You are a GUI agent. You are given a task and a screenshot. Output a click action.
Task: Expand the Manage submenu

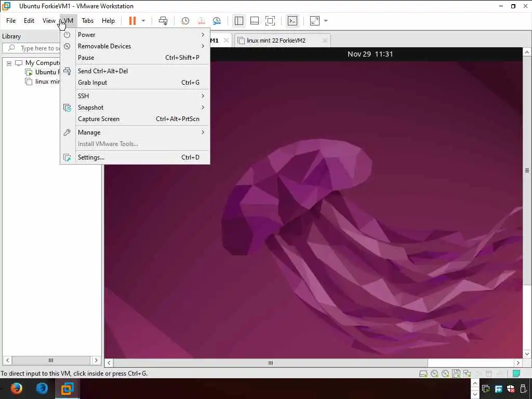tap(135, 132)
